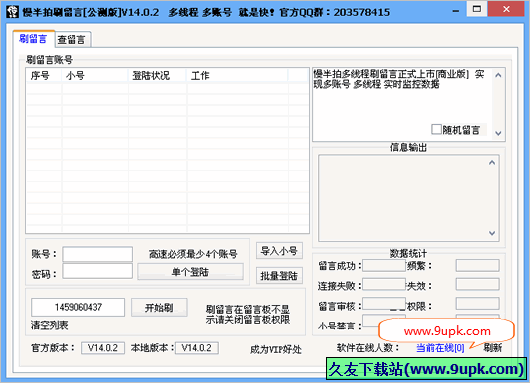The image size is (530, 383).
Task: Close the application window
Action: (x=506, y=9)
